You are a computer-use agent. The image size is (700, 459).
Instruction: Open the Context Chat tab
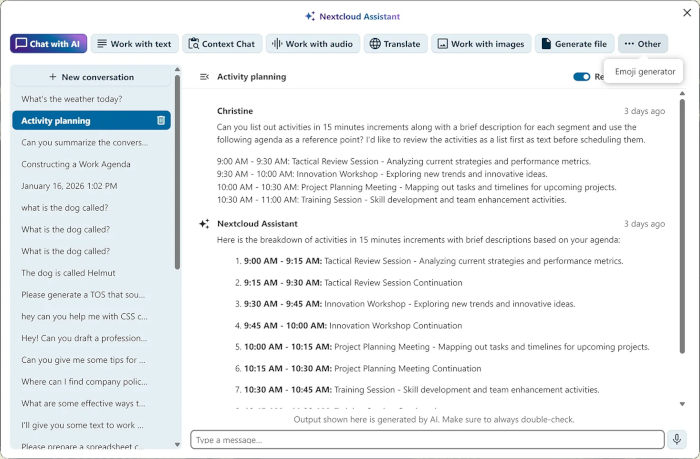[221, 44]
